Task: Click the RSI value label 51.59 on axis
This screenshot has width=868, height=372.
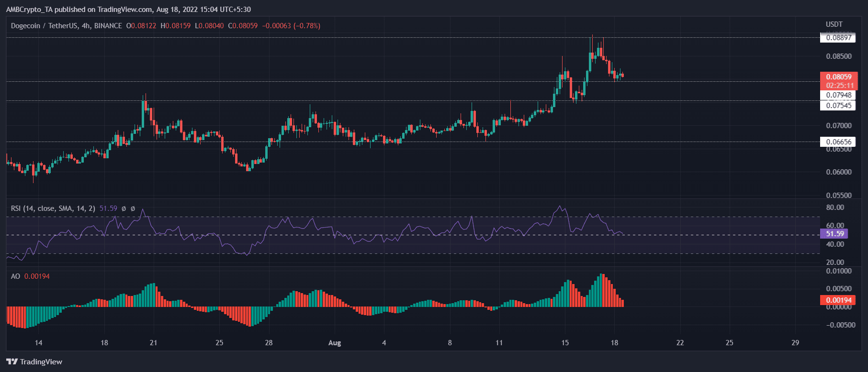Action: pyautogui.click(x=834, y=234)
